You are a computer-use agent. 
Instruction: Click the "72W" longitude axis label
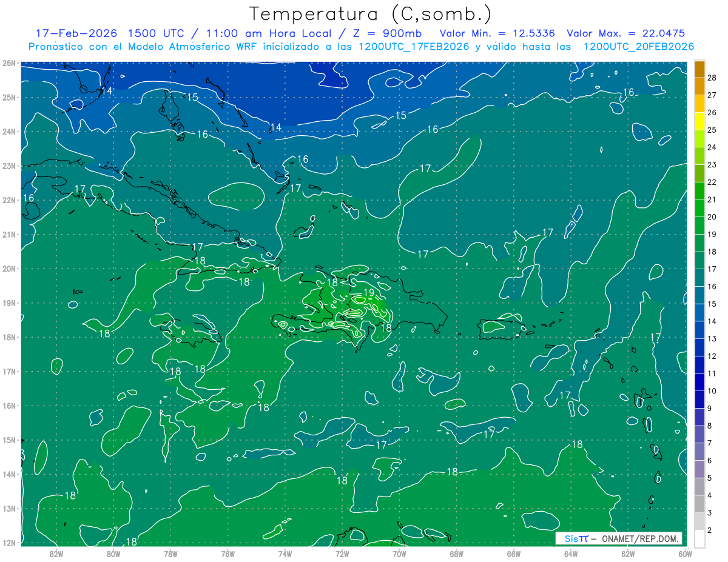point(342,554)
